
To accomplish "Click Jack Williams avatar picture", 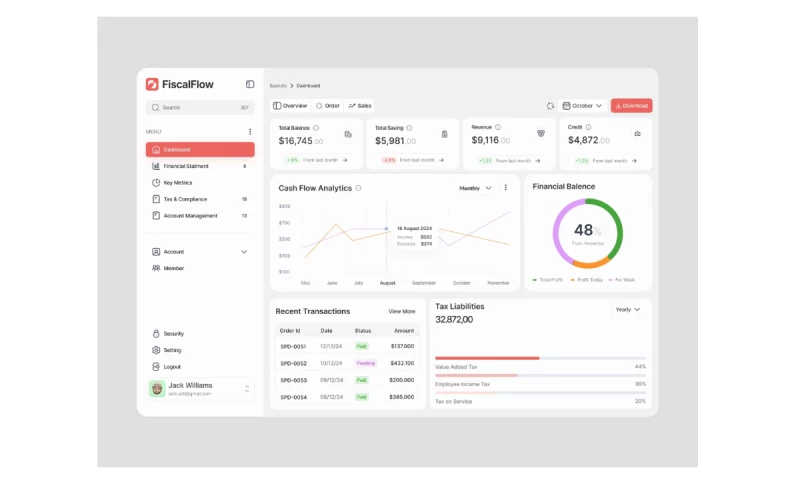I will 157,389.
